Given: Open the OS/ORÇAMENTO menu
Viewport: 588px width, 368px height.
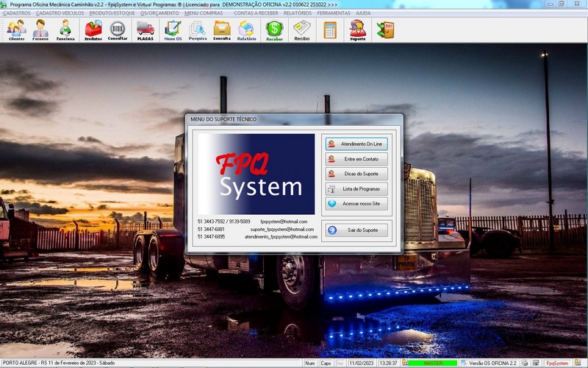Looking at the screenshot, I should 159,13.
